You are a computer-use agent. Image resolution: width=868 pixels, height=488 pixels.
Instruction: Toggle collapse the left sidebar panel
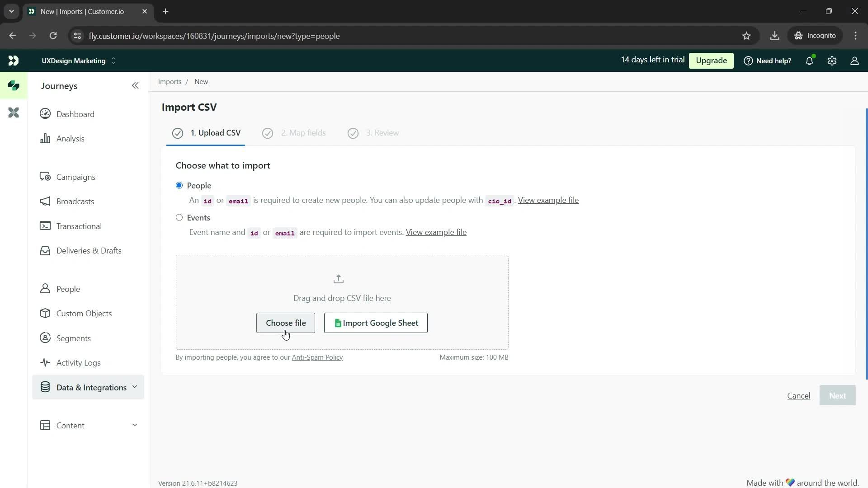point(135,85)
